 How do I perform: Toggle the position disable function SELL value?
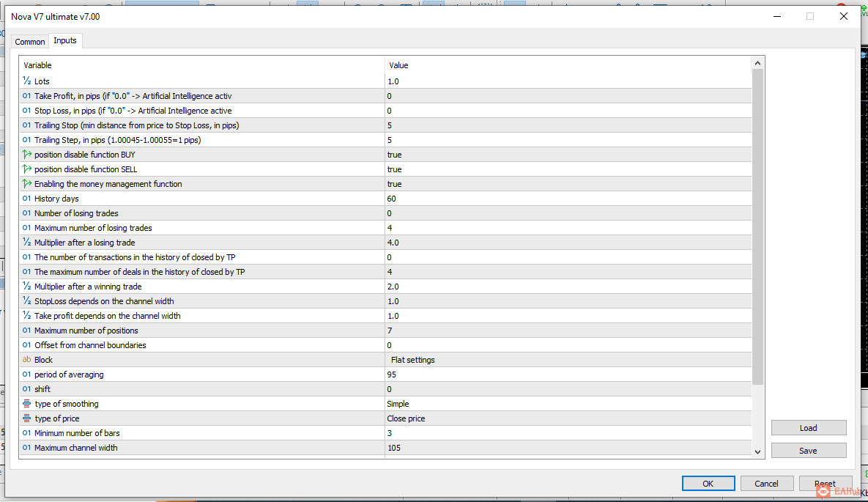click(568, 169)
